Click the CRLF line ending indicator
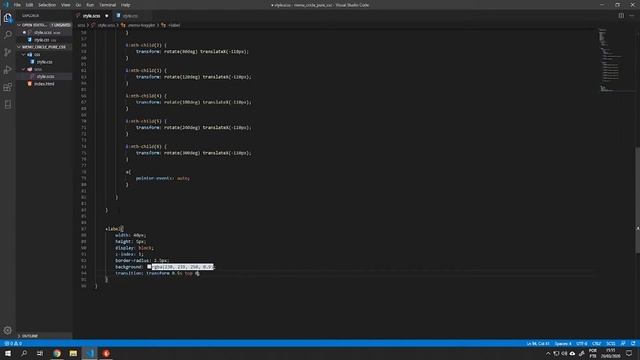This screenshot has height=360, width=640. (x=597, y=344)
